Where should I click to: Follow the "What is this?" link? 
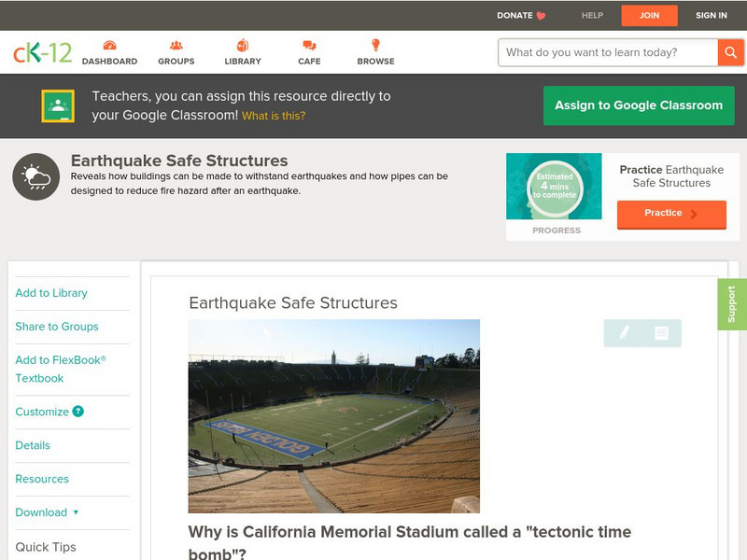coord(274,116)
